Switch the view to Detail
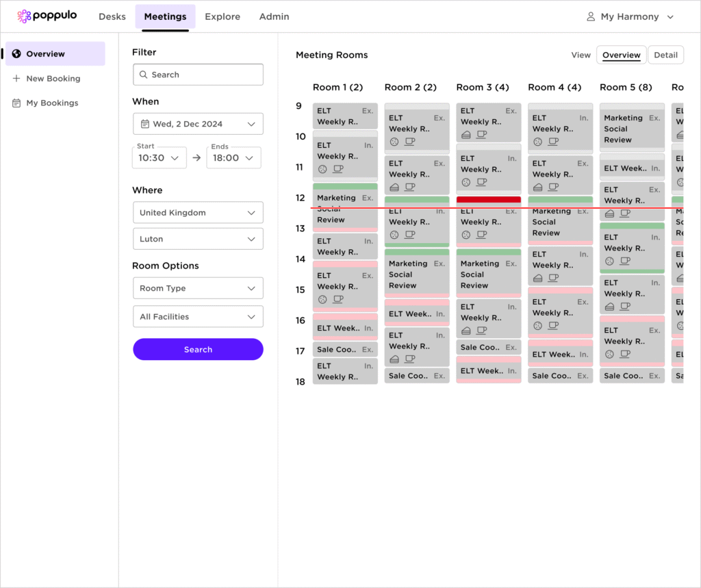 (x=665, y=55)
